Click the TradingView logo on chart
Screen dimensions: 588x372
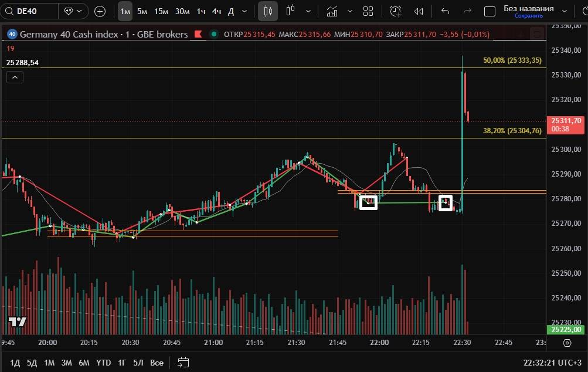coord(17,322)
